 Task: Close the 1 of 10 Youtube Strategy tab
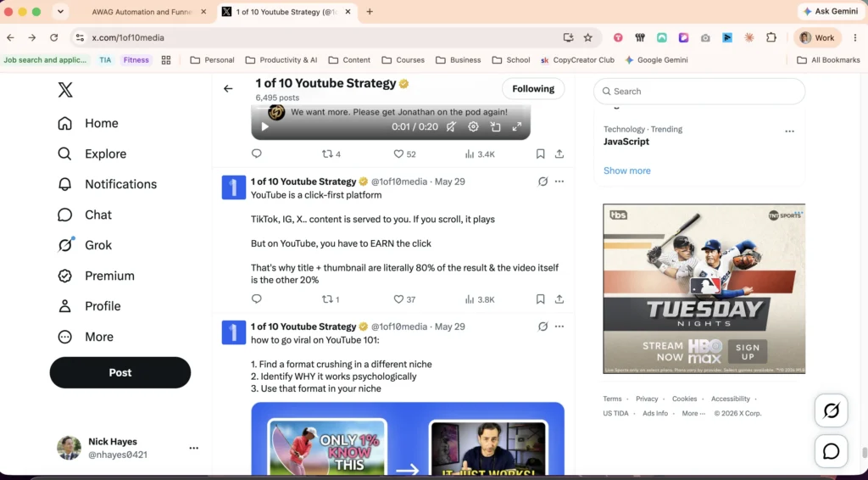[348, 12]
